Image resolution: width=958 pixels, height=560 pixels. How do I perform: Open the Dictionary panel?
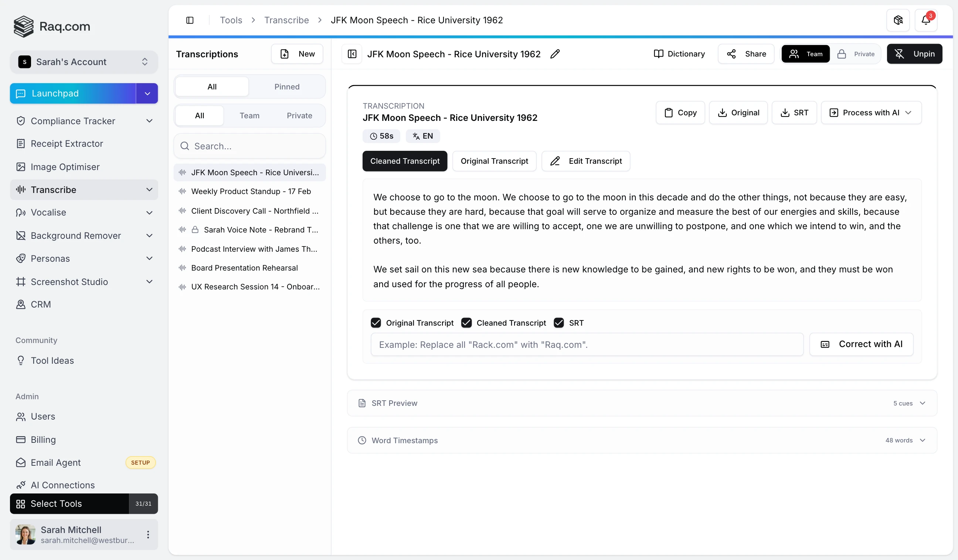point(679,54)
